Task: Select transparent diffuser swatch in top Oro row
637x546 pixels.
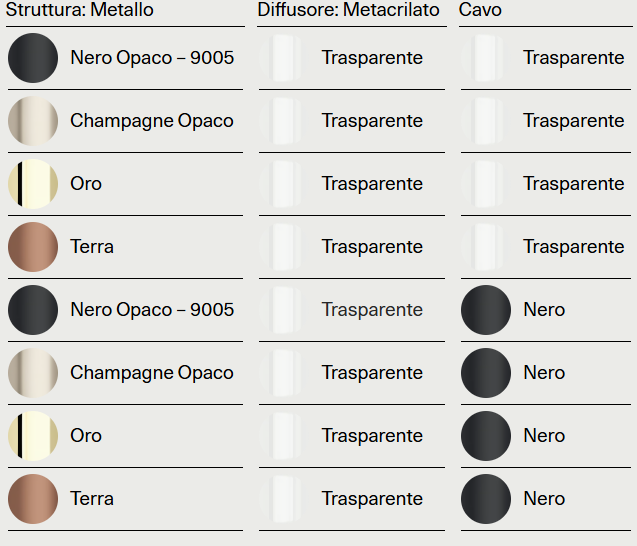Action: 284,184
